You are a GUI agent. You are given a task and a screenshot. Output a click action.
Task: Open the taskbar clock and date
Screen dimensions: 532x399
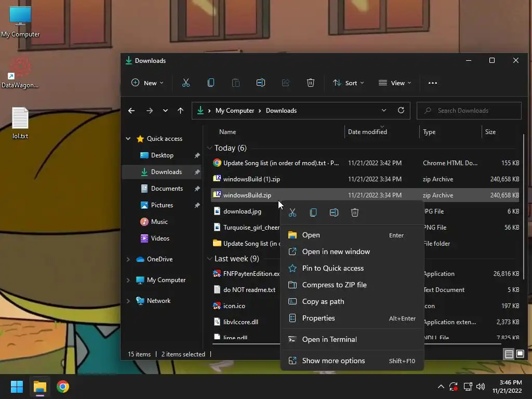(507, 387)
